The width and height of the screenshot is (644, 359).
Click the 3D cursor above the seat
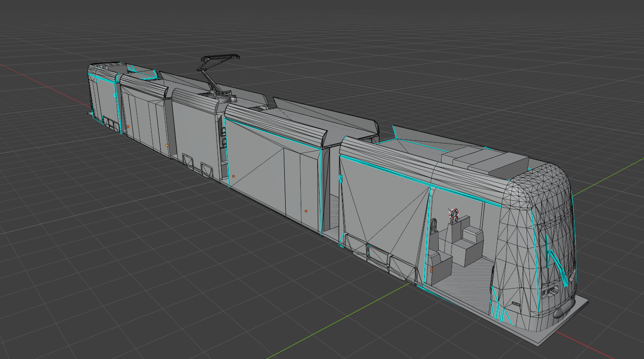pos(454,213)
